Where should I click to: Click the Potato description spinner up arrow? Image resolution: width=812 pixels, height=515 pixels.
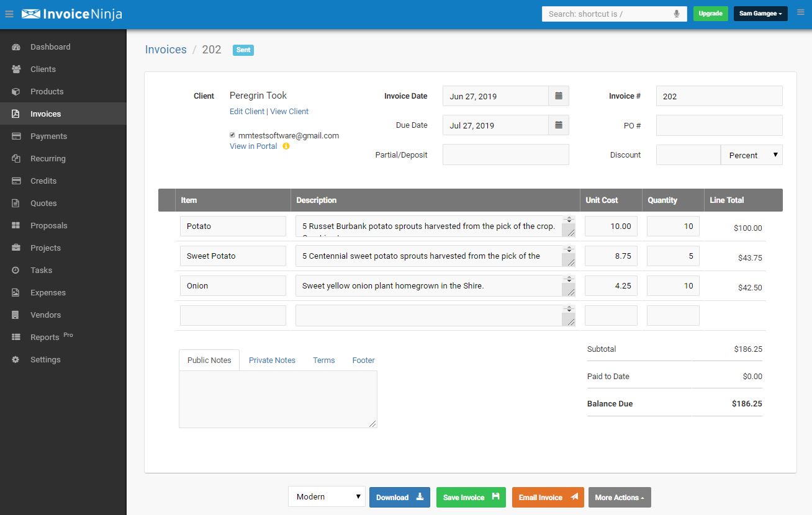coord(568,219)
